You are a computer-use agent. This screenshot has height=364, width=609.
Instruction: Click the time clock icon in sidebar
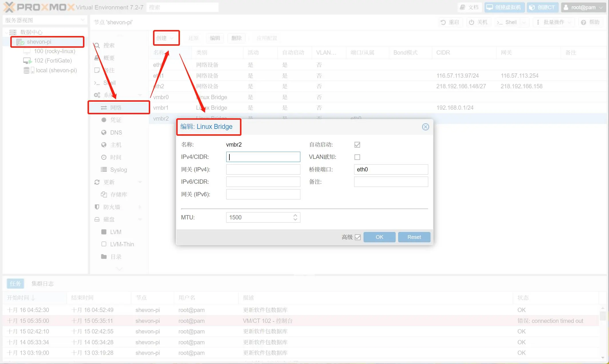[x=104, y=157]
